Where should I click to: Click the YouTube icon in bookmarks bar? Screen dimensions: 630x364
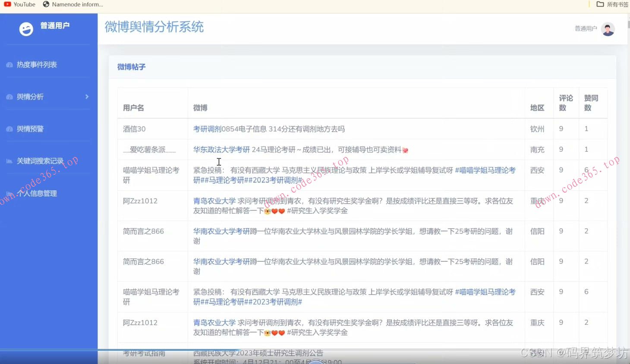(7, 4)
